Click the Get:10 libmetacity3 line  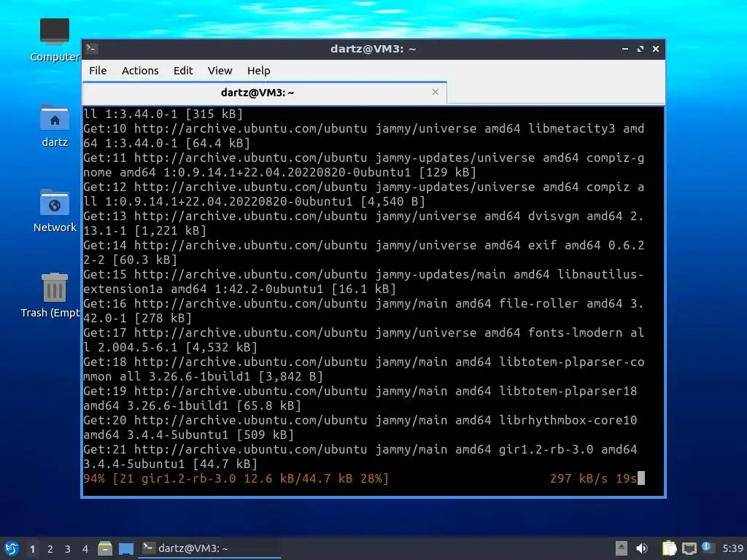coord(364,136)
